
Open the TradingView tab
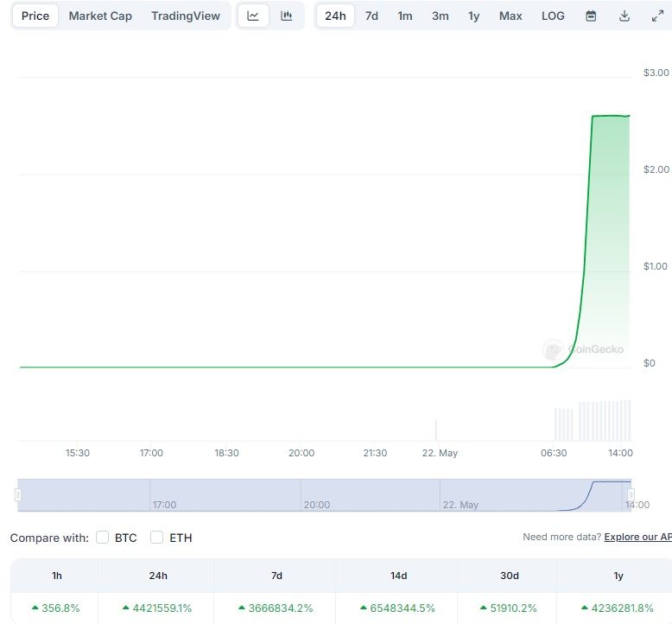[185, 16]
